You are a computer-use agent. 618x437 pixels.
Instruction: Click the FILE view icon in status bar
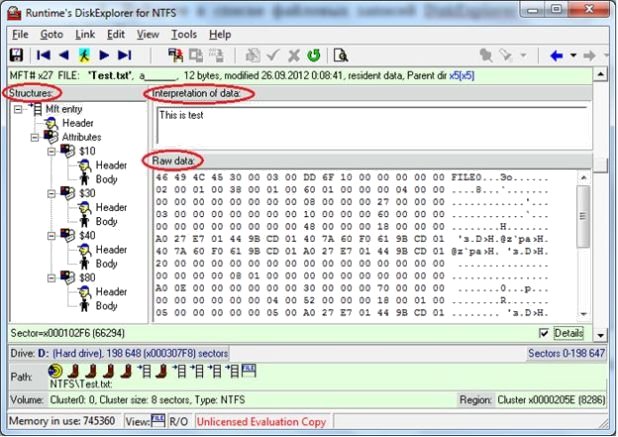pos(158,421)
